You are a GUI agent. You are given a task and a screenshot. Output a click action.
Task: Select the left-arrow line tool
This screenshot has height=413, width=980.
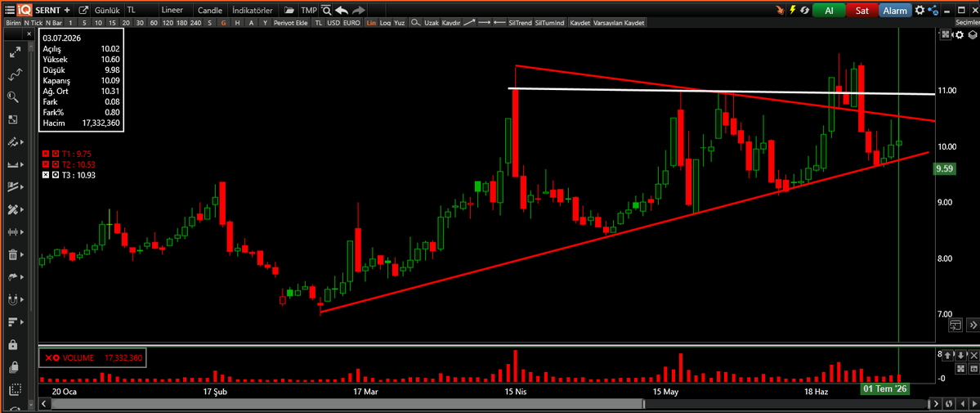(x=499, y=23)
